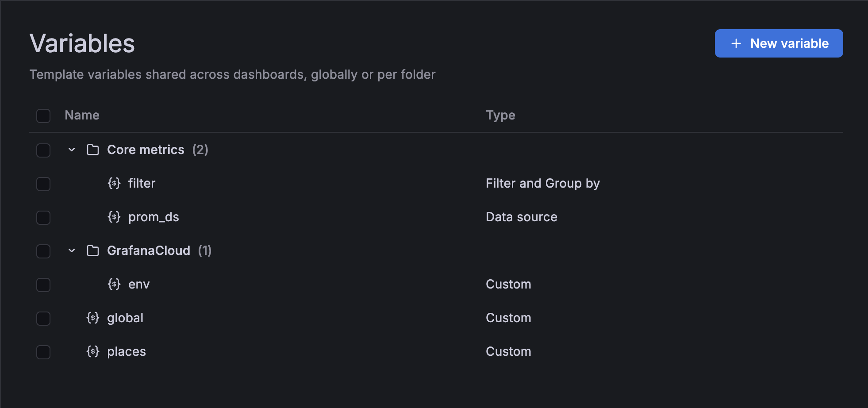Image resolution: width=868 pixels, height=408 pixels.
Task: Click the 'Template variables shared across dashboards' subtitle
Action: [x=232, y=74]
